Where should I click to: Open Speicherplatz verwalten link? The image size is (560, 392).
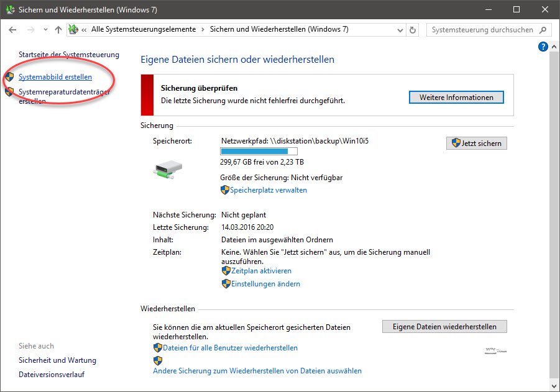pos(269,190)
